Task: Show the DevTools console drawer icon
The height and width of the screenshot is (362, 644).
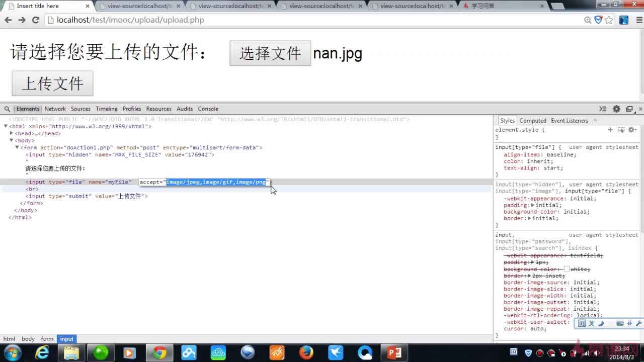Action: tap(603, 109)
